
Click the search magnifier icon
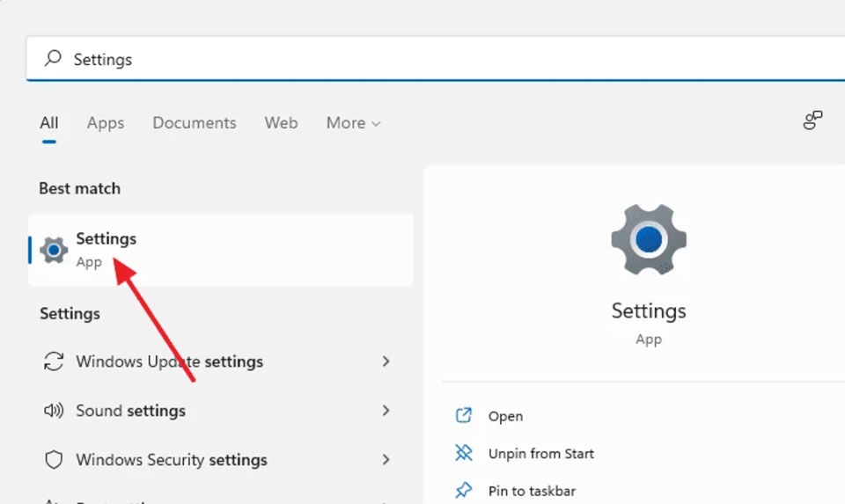(53, 58)
